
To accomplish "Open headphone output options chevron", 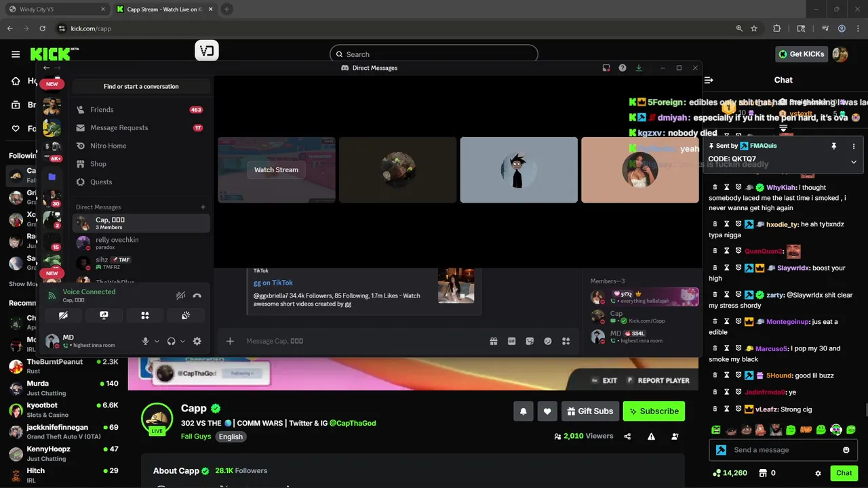I will point(182,342).
